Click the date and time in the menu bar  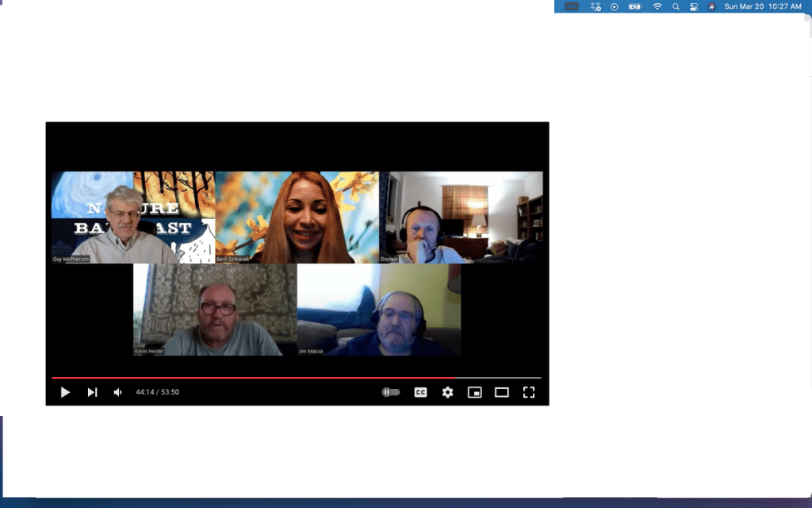[x=763, y=6]
